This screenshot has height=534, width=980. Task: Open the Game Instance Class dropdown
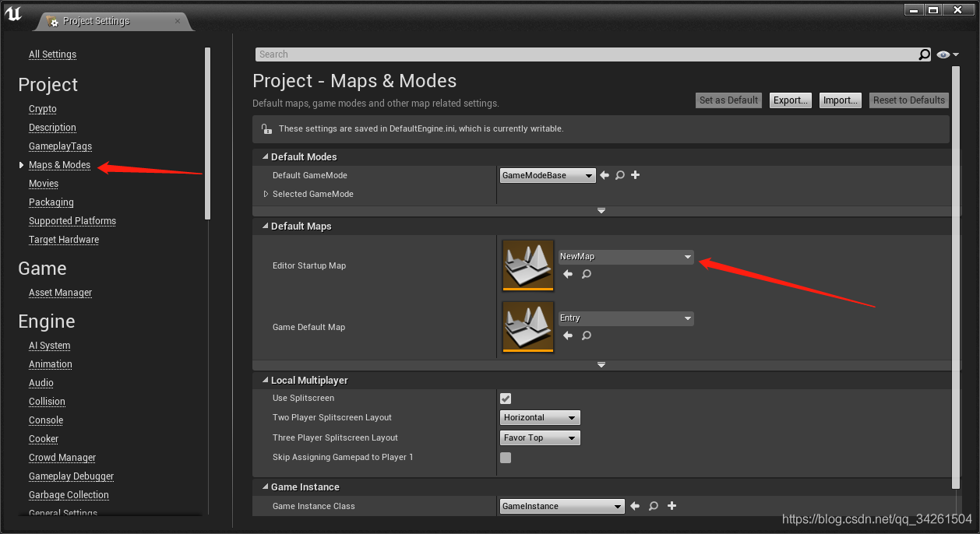pos(562,507)
